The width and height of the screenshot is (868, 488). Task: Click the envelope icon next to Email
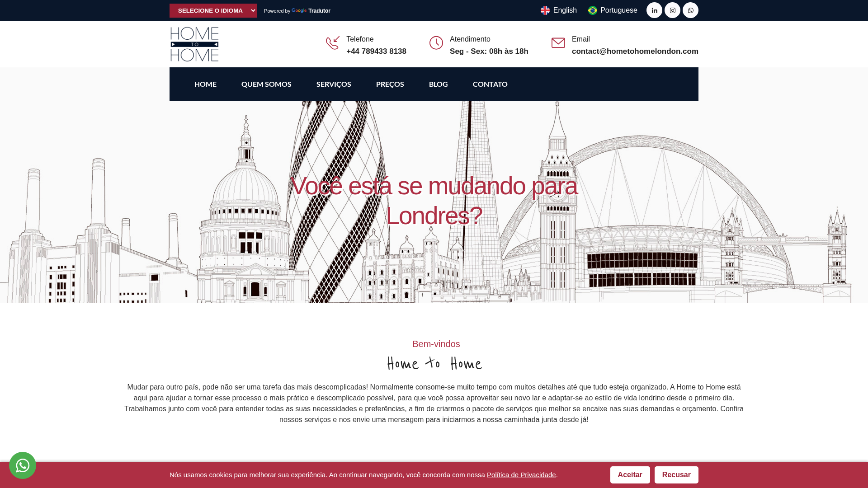[558, 43]
